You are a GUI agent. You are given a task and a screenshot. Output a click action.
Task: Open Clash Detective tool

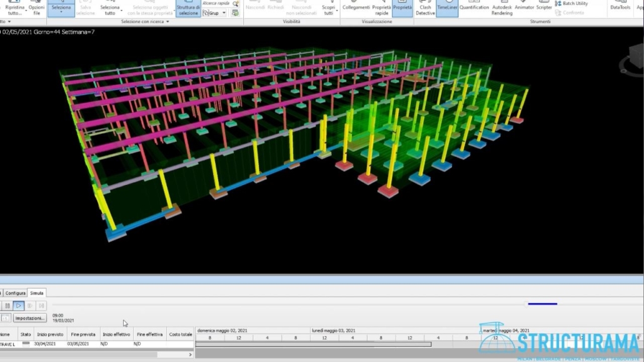coord(425,8)
